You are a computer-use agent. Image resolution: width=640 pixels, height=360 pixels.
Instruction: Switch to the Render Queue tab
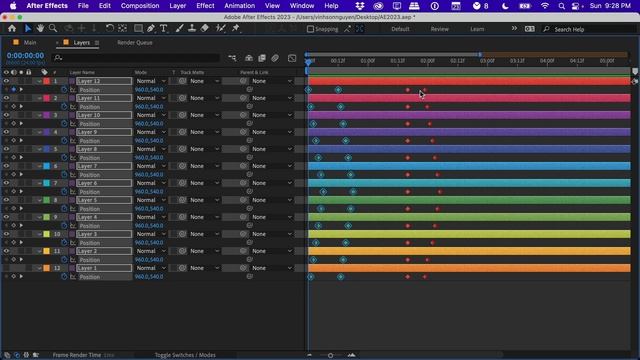[135, 42]
